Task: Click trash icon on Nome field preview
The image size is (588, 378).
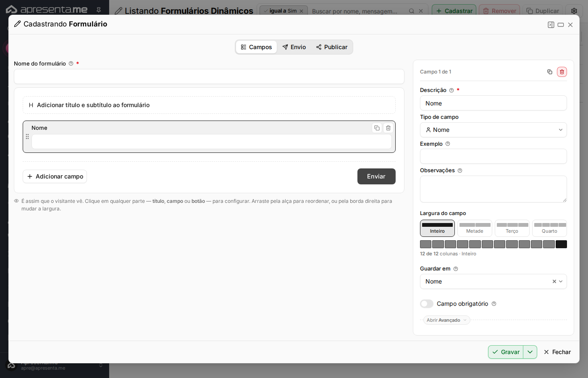Action: 388,128
